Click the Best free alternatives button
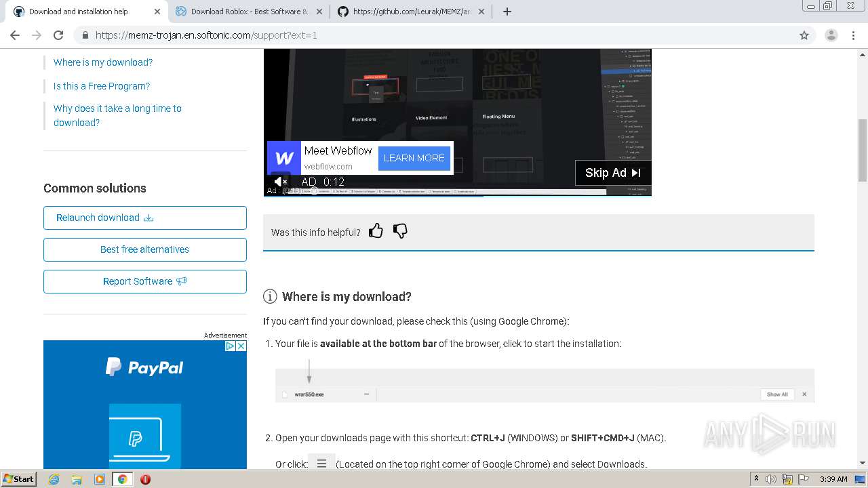868x488 pixels. click(145, 249)
